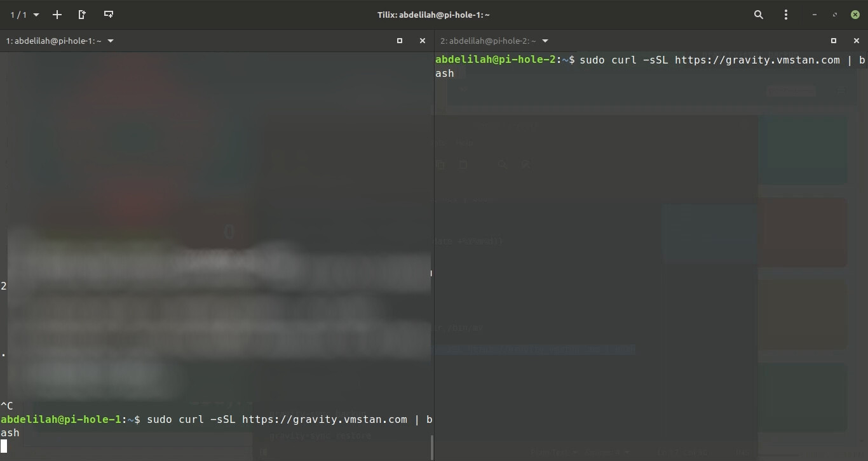This screenshot has height=461, width=868.
Task: Minimize the Tilix window
Action: tap(814, 15)
